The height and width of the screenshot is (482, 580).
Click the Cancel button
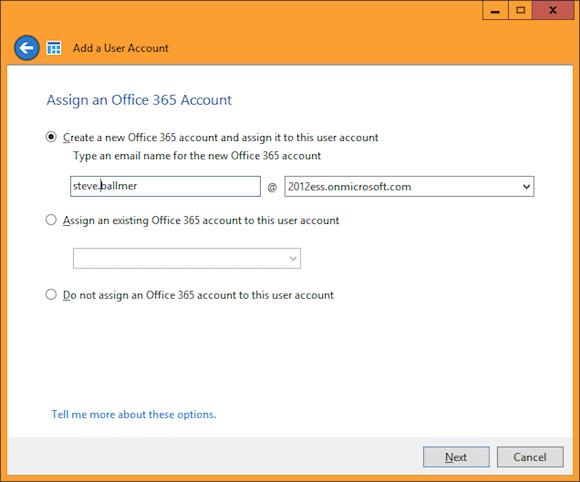[x=530, y=457]
